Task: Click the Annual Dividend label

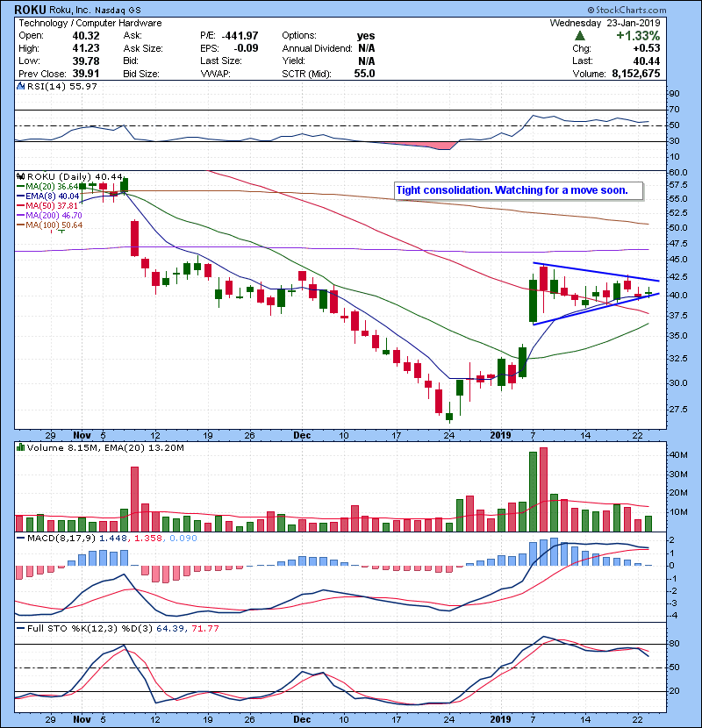Action: pyautogui.click(x=317, y=48)
